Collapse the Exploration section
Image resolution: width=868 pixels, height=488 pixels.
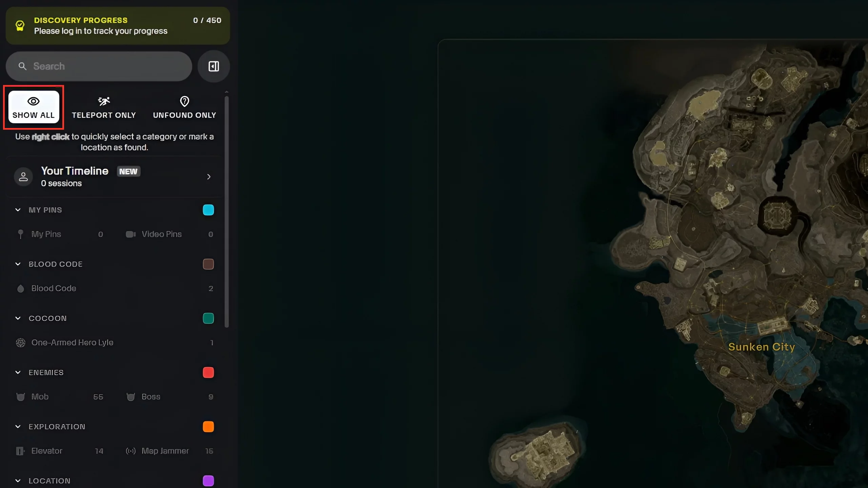pos(18,427)
